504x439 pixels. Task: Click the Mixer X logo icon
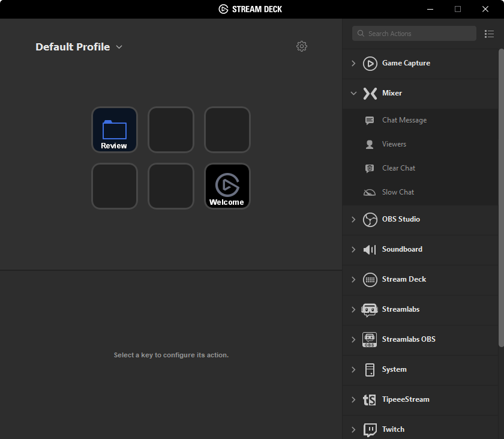pyautogui.click(x=370, y=94)
